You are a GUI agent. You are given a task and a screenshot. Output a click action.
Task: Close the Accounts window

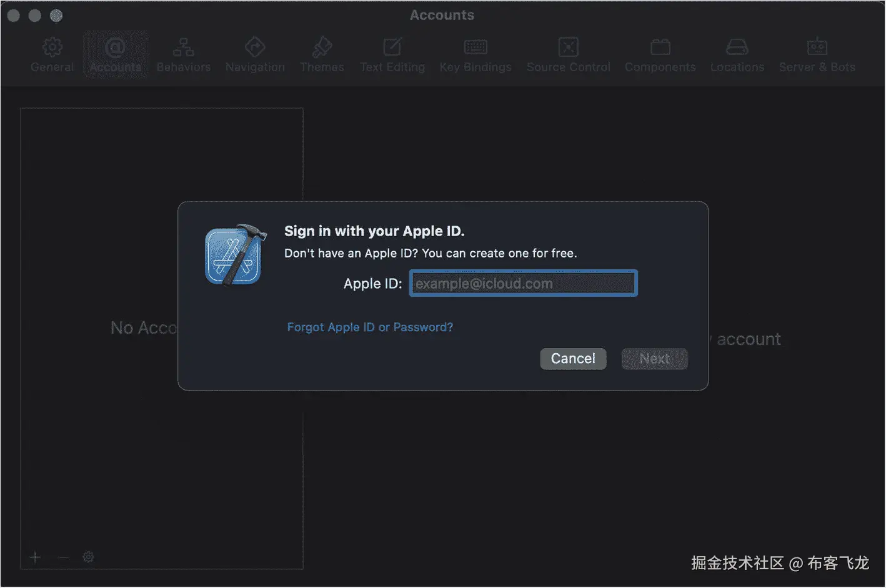(14, 16)
